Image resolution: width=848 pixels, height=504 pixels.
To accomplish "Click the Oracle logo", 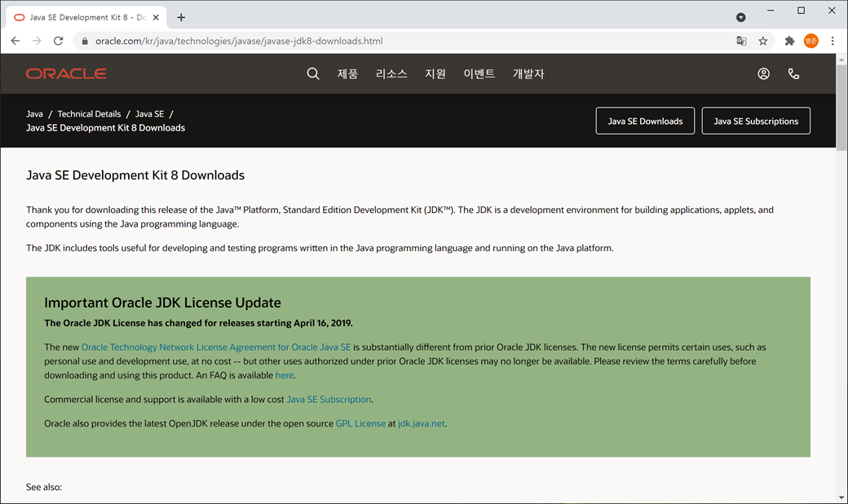I will click(x=66, y=73).
